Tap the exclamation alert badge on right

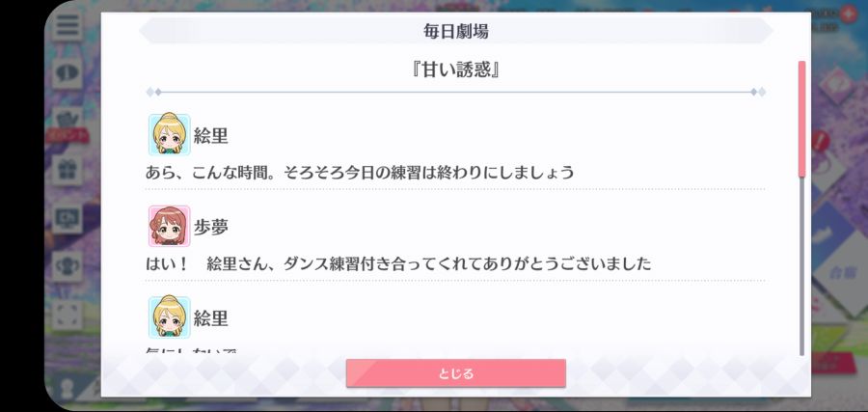pyautogui.click(x=821, y=141)
